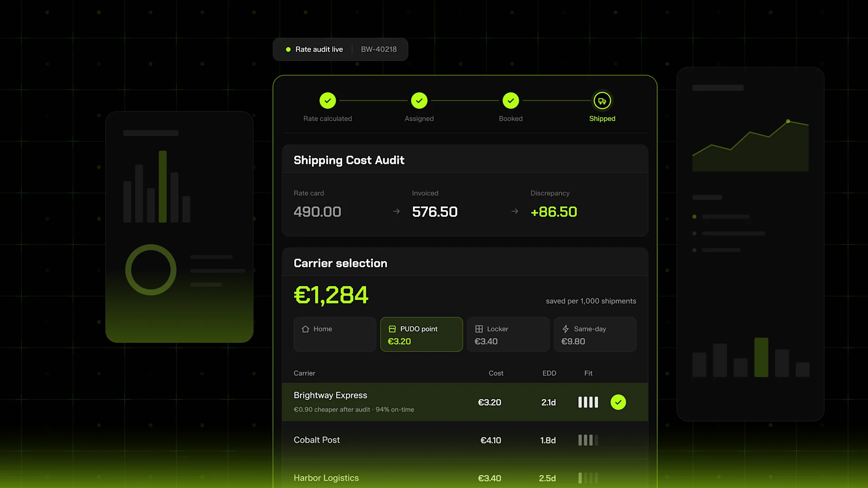
Task: Click saved per 1,000 shipments label
Action: pyautogui.click(x=591, y=301)
